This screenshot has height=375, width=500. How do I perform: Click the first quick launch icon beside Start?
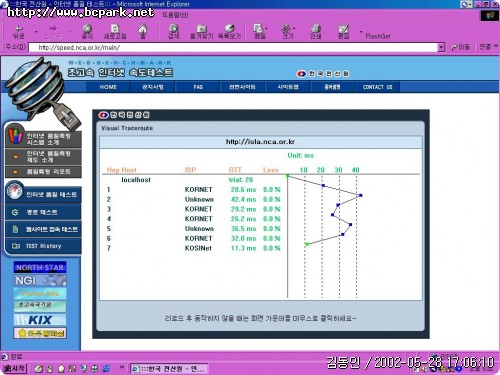pos(39,369)
